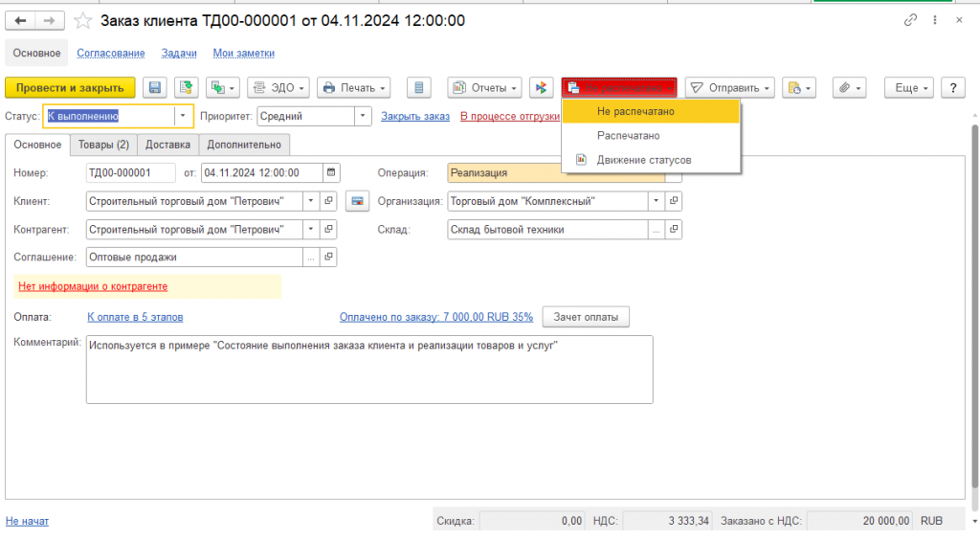Click the Приоритет field showing Средний

click(x=306, y=116)
